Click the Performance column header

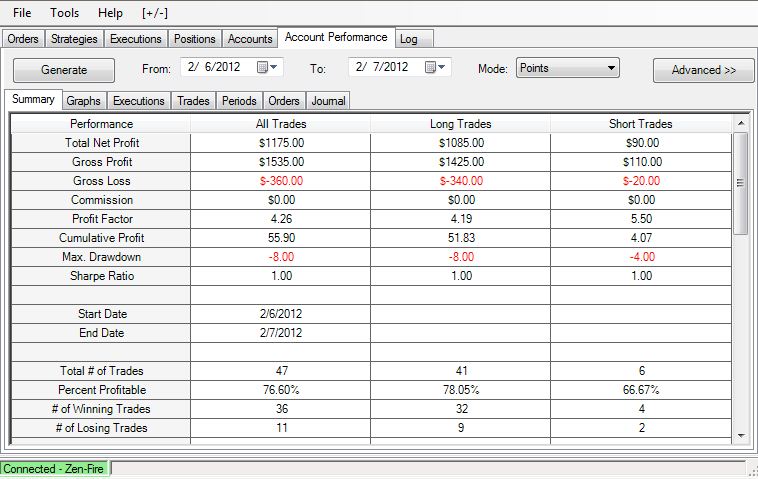click(102, 124)
